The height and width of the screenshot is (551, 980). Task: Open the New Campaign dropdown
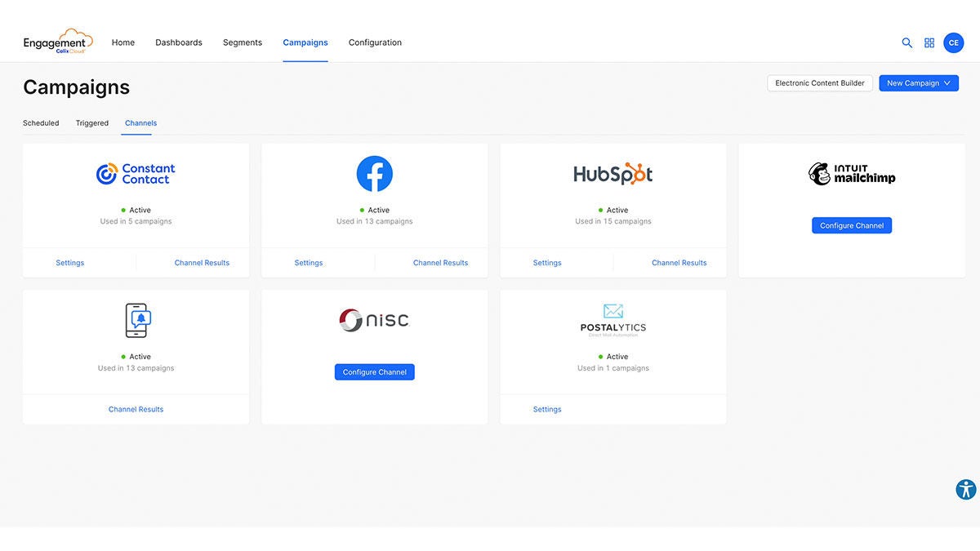pos(919,82)
